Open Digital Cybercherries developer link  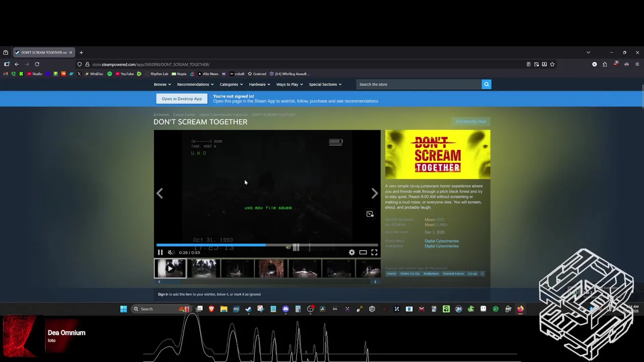click(x=442, y=241)
